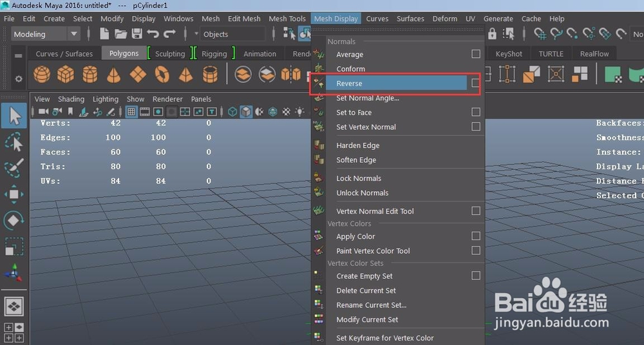Toggle film gate in panel toolbar

pos(145,111)
